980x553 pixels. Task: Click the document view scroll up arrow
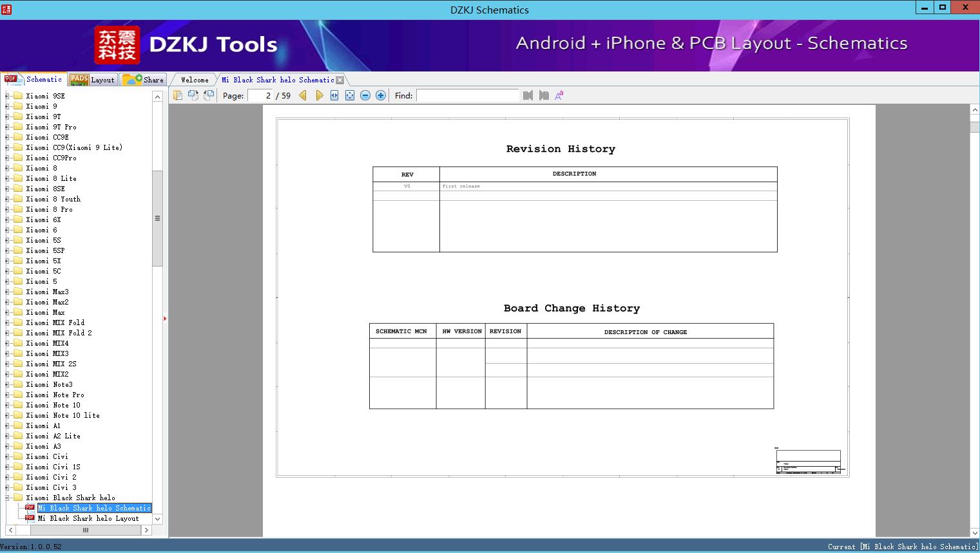975,110
